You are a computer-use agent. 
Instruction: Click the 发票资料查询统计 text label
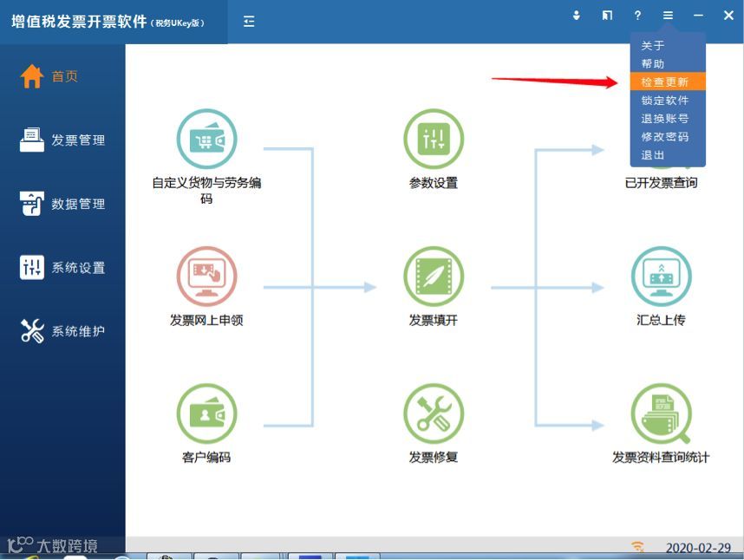tap(661, 457)
